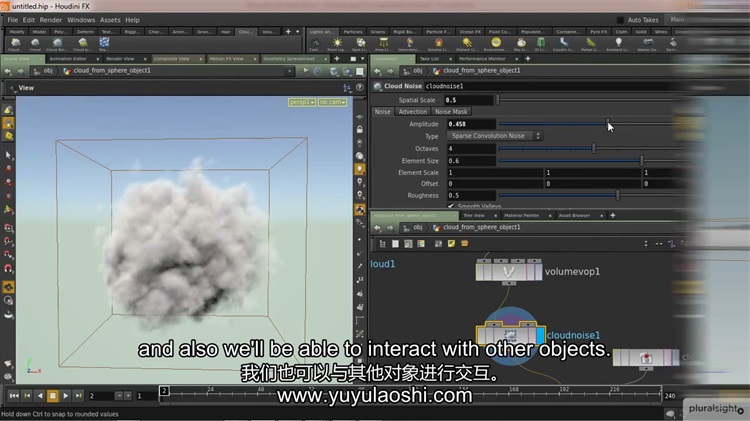The height and width of the screenshot is (421, 750).
Task: Select the volumevop1 node
Action: click(508, 272)
